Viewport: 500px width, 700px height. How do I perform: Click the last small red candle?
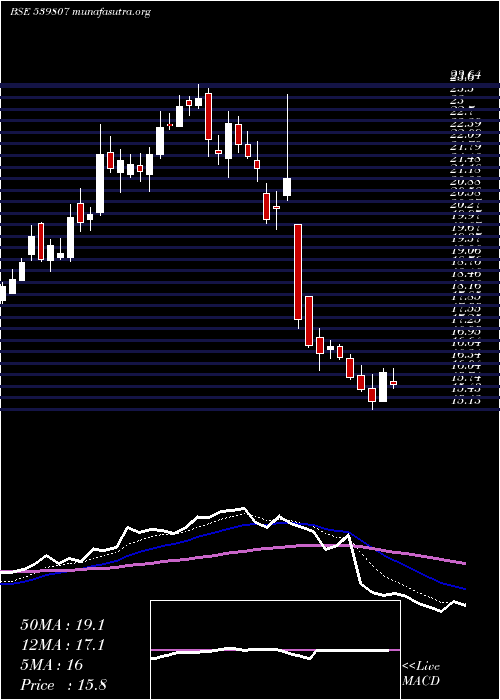[393, 383]
